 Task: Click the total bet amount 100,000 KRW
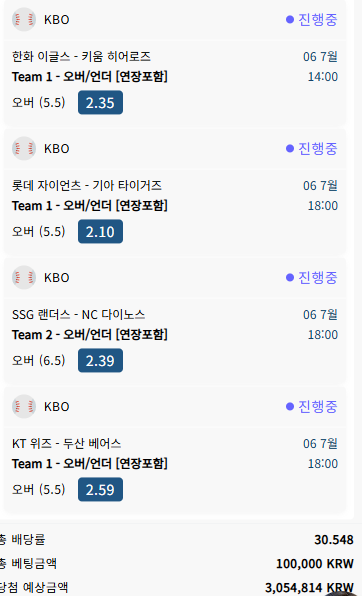click(x=315, y=564)
